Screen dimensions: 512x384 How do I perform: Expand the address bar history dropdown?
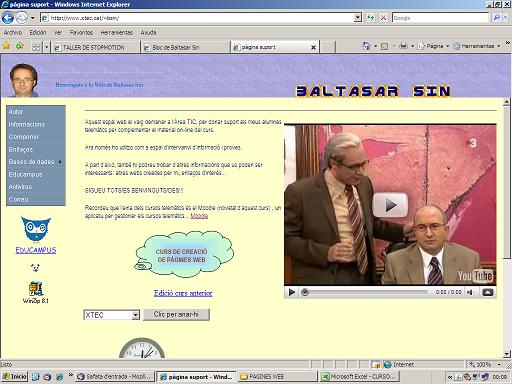tap(358, 18)
